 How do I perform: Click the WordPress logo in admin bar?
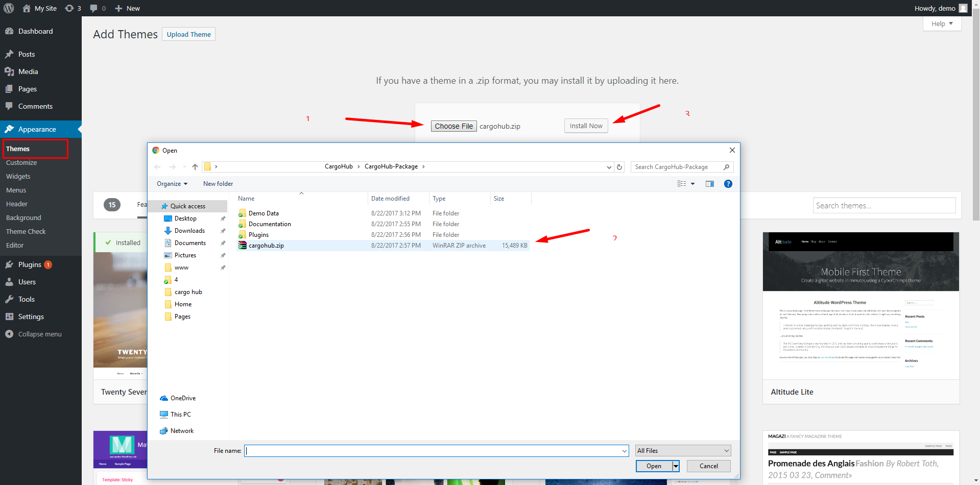[x=9, y=8]
